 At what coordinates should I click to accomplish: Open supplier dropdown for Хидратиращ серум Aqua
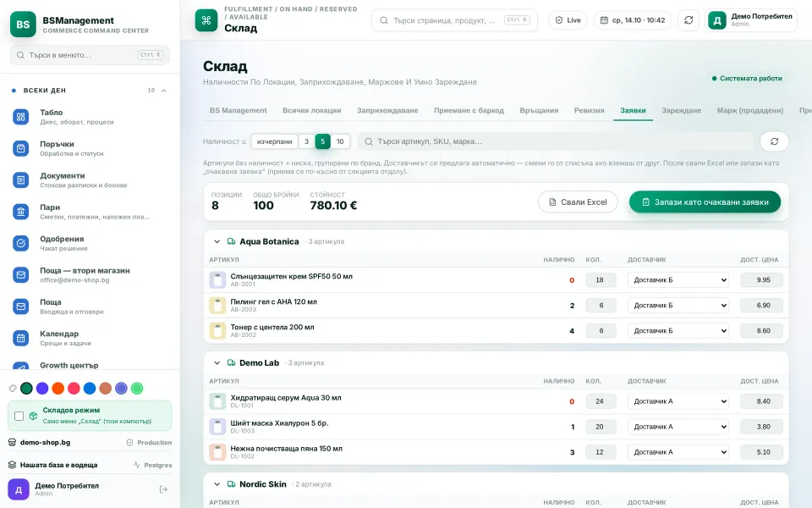point(678,401)
